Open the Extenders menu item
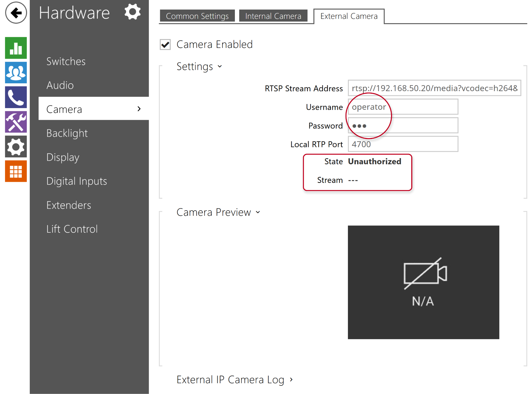Screen dimensions: 532x394 pyautogui.click(x=69, y=205)
